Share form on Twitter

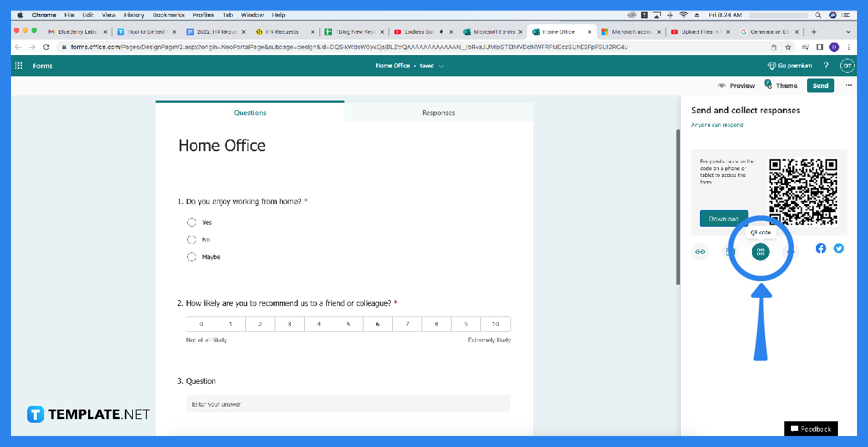839,248
